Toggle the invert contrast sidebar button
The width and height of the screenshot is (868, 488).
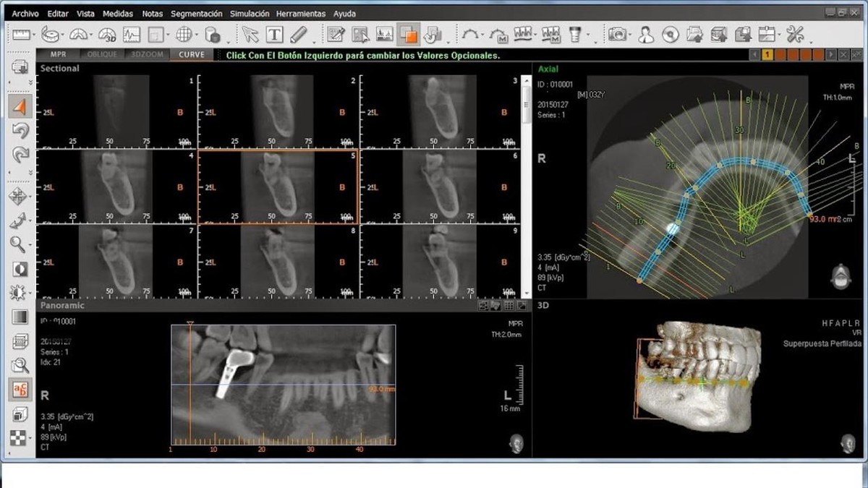click(20, 269)
